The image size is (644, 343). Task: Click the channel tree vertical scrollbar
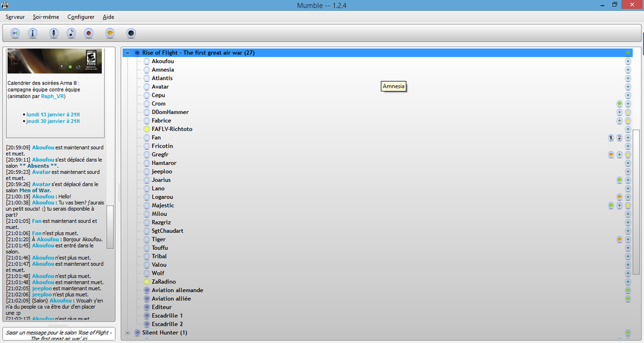point(636,202)
